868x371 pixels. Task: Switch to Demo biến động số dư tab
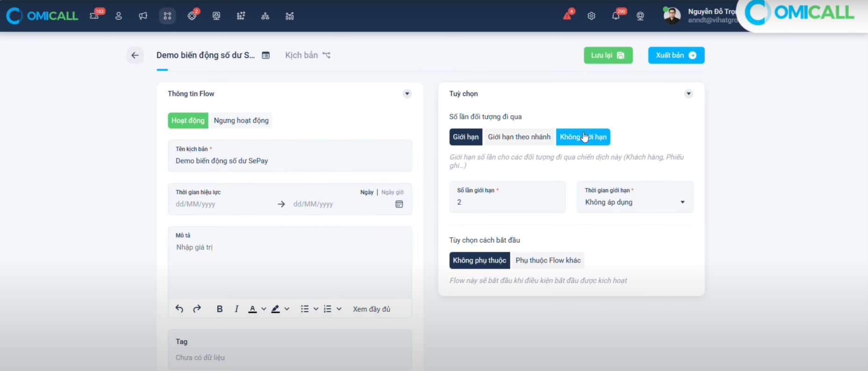pos(213,55)
